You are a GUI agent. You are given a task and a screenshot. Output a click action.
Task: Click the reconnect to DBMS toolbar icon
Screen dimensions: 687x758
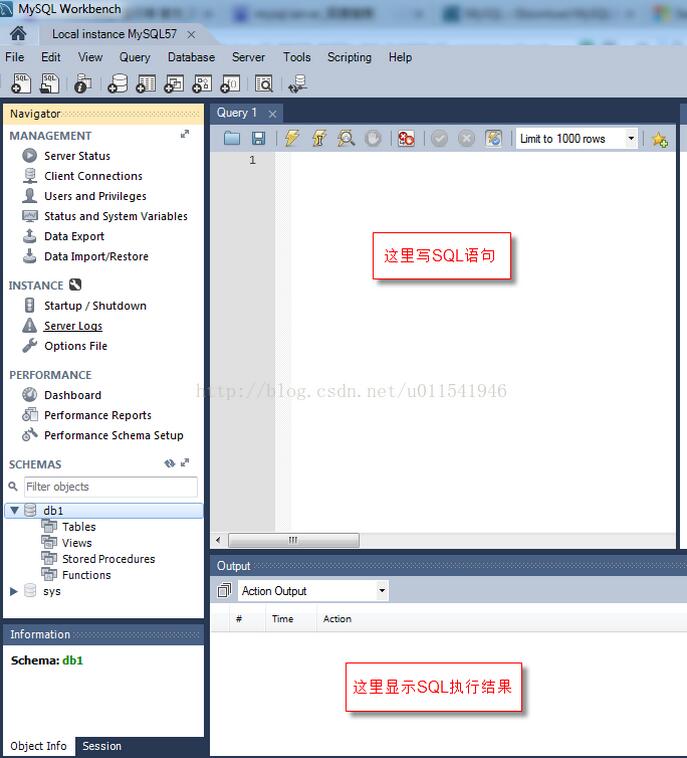(297, 85)
